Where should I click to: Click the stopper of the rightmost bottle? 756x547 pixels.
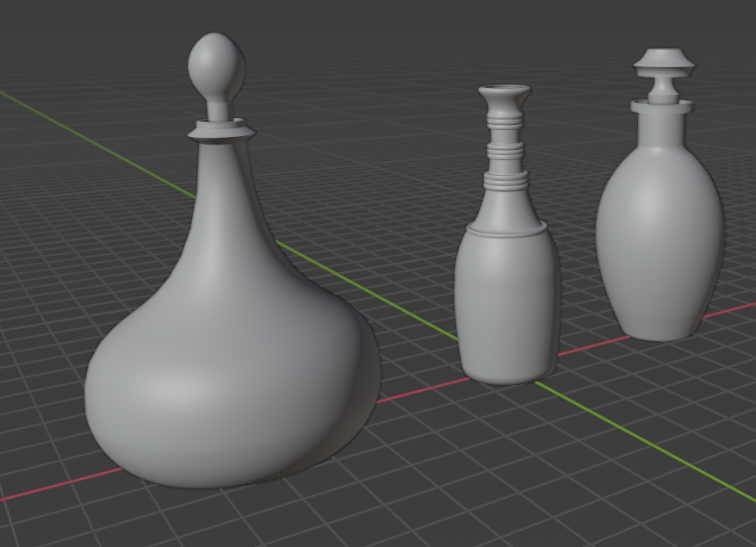pos(661,69)
